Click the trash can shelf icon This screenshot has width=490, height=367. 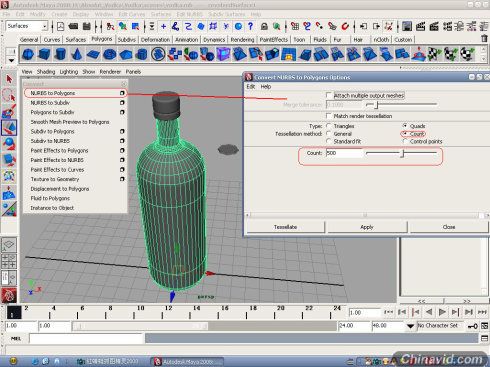tap(484, 39)
